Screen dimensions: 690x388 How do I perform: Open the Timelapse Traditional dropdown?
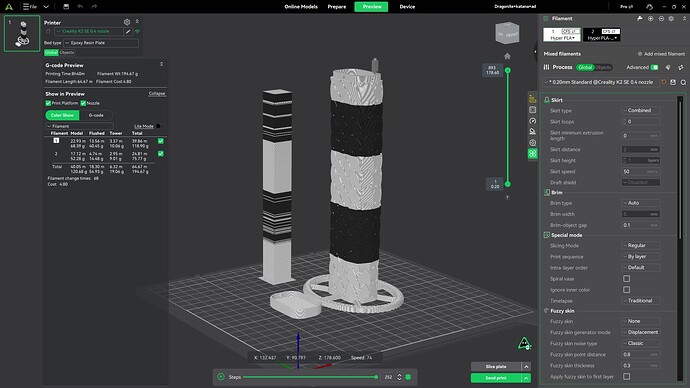tap(640, 300)
